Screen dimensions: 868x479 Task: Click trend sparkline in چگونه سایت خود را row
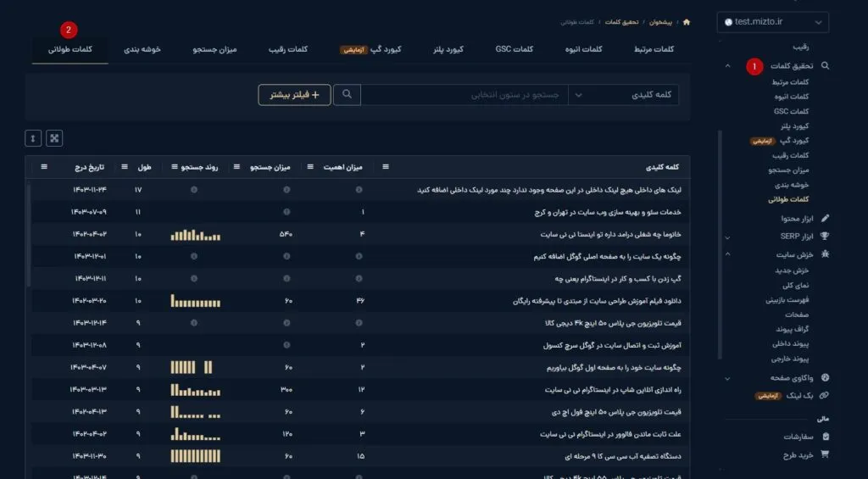(x=192, y=367)
